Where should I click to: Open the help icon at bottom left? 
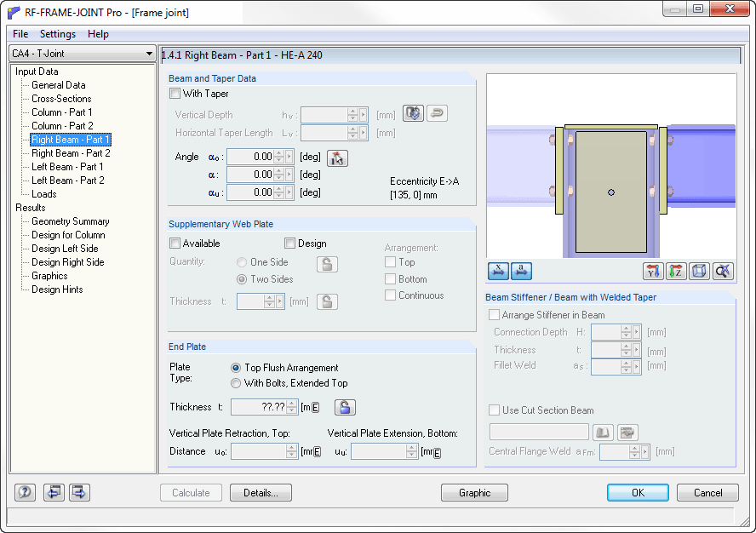point(25,492)
